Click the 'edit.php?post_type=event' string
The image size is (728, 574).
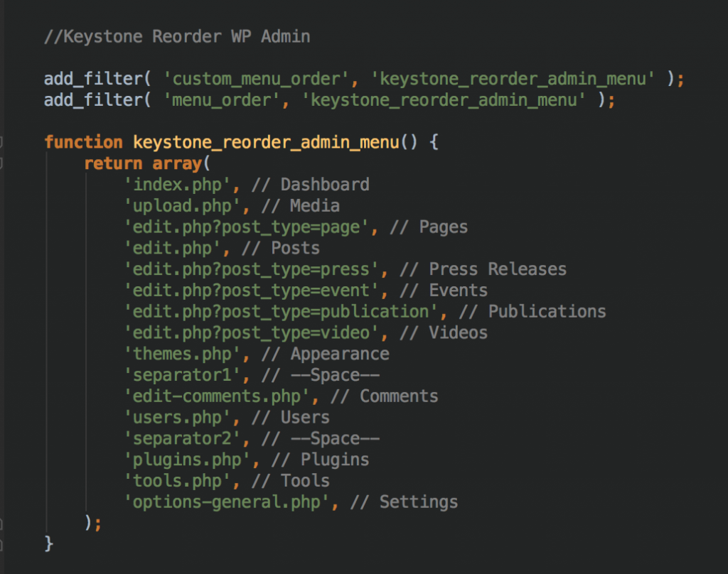(x=251, y=291)
